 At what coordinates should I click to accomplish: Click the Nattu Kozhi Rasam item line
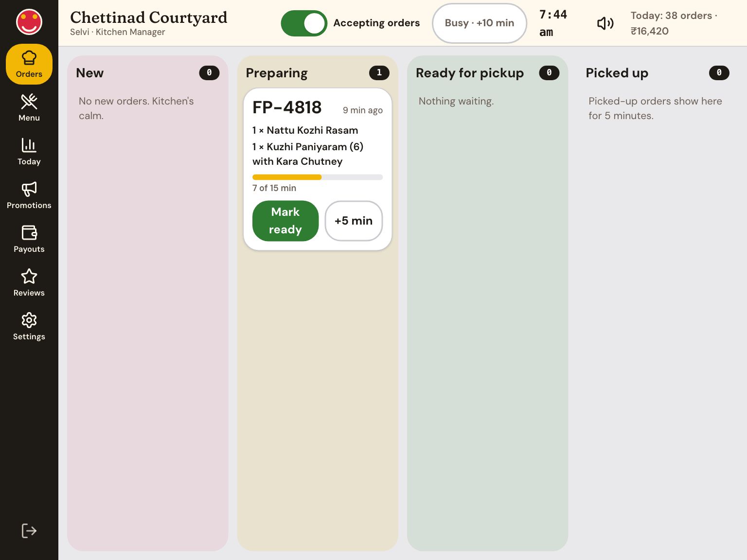coord(305,130)
